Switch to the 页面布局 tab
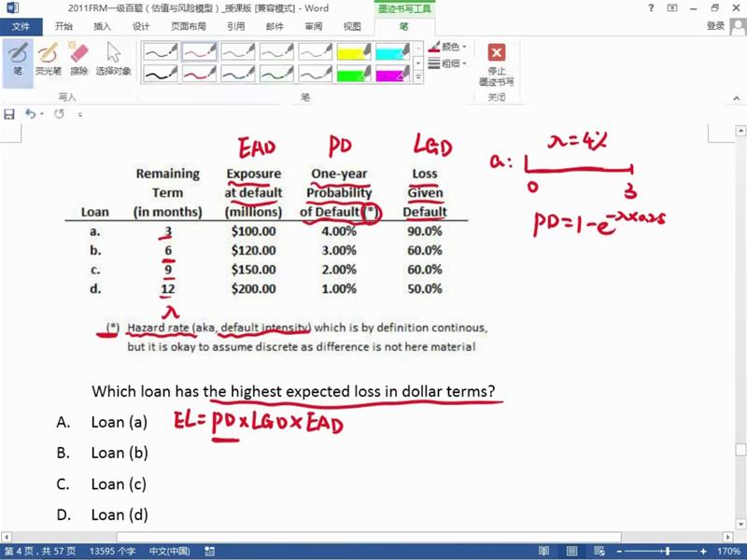 click(x=189, y=26)
